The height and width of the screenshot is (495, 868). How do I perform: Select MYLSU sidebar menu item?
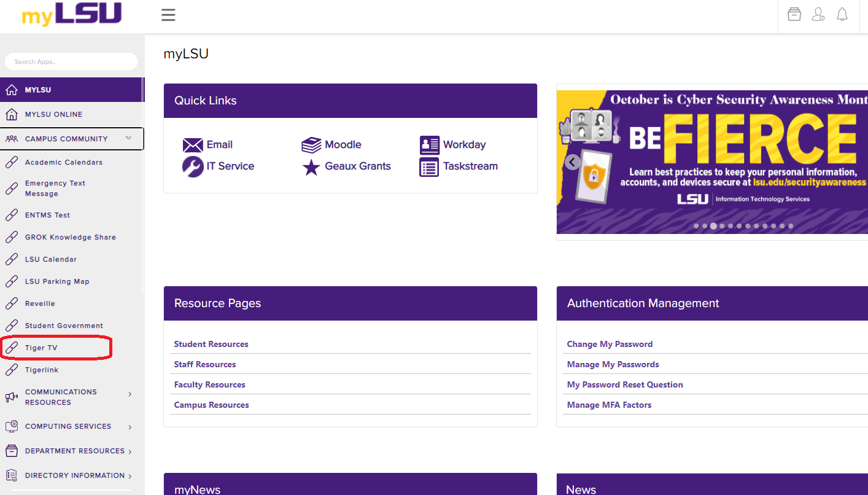tap(71, 90)
